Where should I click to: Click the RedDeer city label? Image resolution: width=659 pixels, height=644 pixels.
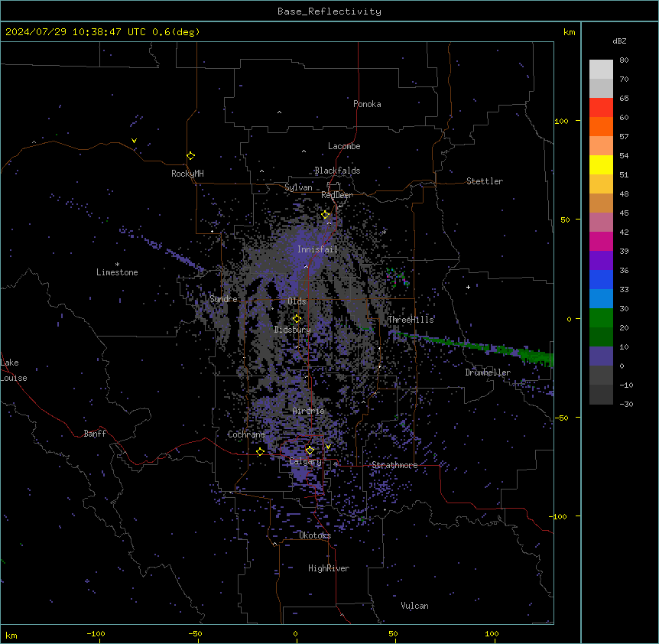point(337,195)
